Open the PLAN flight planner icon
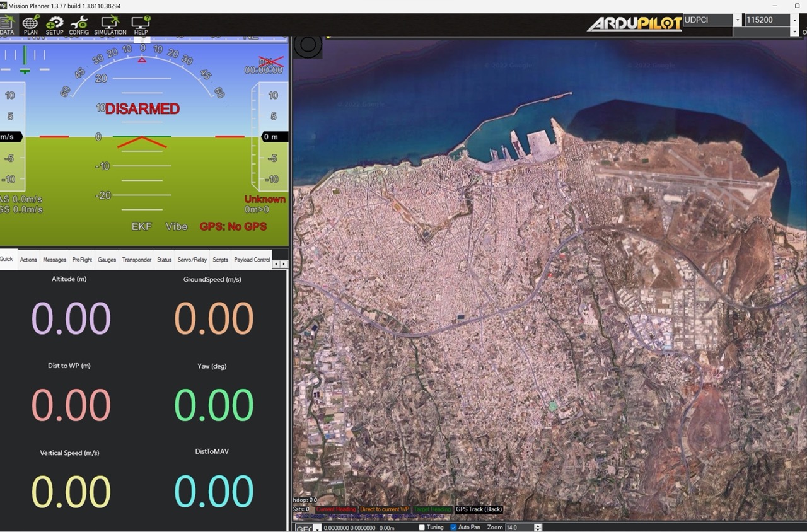This screenshot has height=532, width=807. 30,25
